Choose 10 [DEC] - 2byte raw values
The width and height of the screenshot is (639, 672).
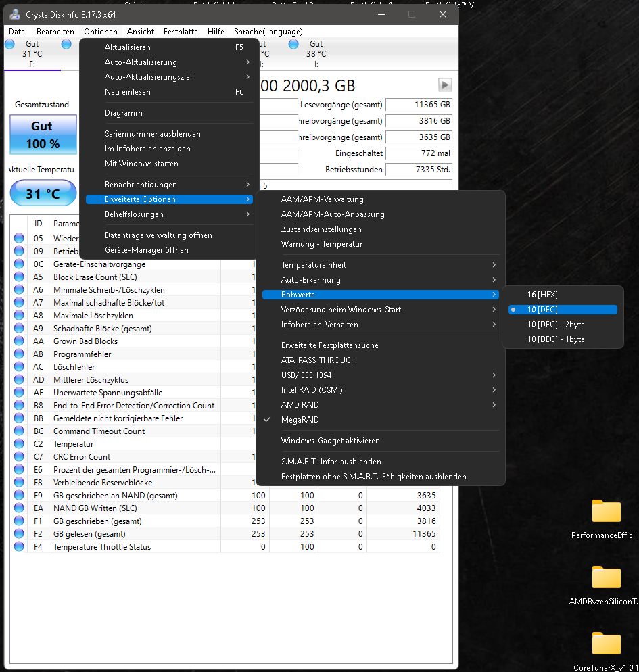tap(563, 325)
